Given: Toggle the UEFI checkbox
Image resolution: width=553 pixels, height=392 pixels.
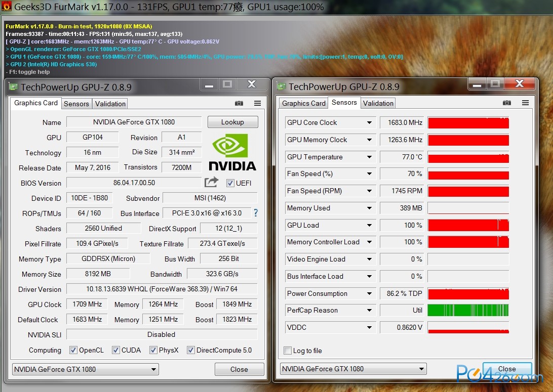Looking at the screenshot, I should click(x=230, y=183).
